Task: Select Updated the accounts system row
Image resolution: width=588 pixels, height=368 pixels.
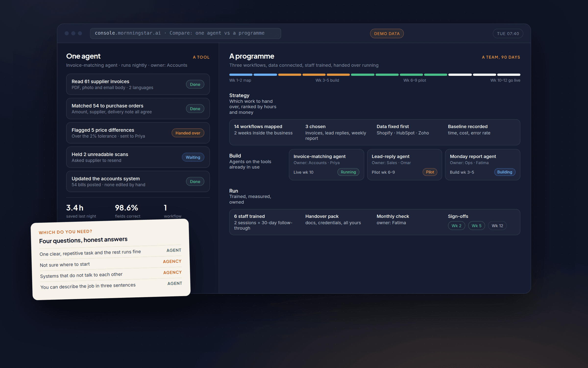Action: point(138,181)
